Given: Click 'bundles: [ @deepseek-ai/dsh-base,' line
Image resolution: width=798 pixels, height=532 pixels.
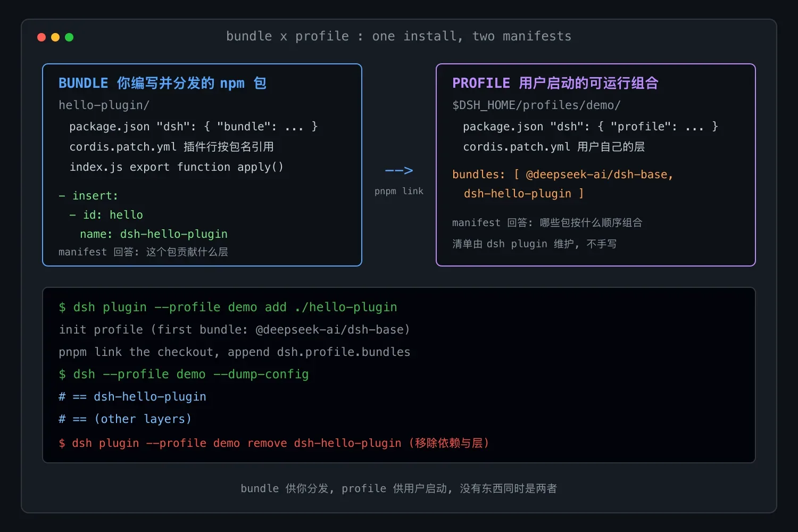Looking at the screenshot, I should 563,174.
